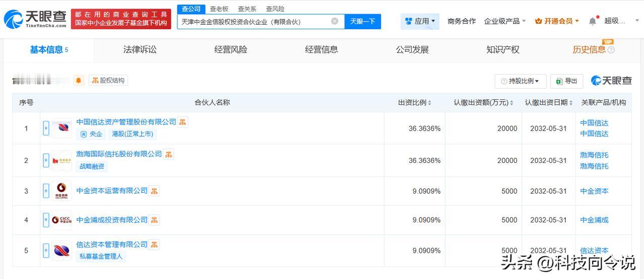Open equity chart icon beside 渤海国际信托股份有限公司
This screenshot has width=644, height=279.
(x=168, y=154)
